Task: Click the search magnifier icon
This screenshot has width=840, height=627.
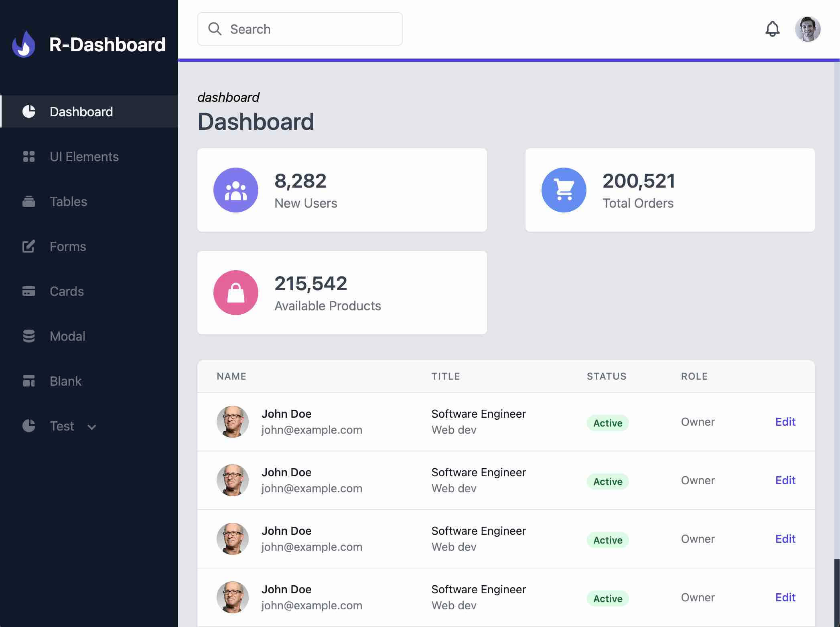Action: pyautogui.click(x=215, y=28)
